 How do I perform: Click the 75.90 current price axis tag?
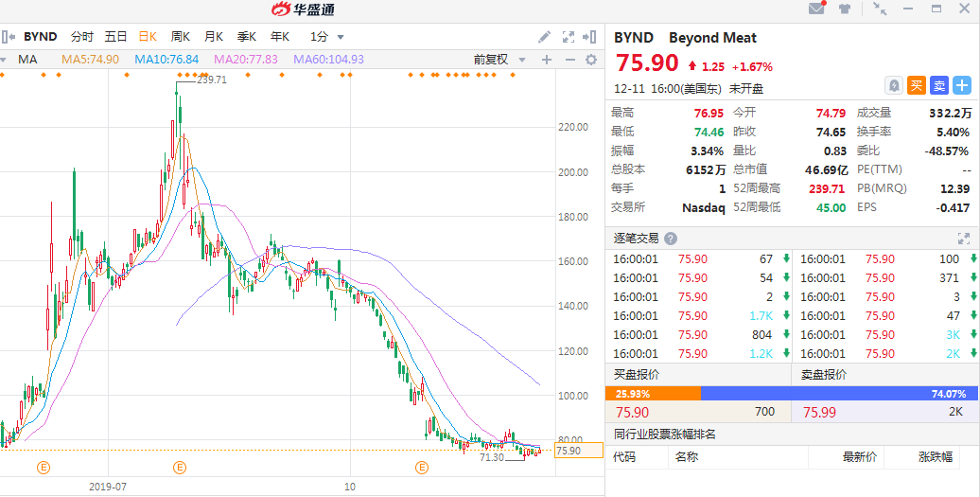click(x=579, y=450)
